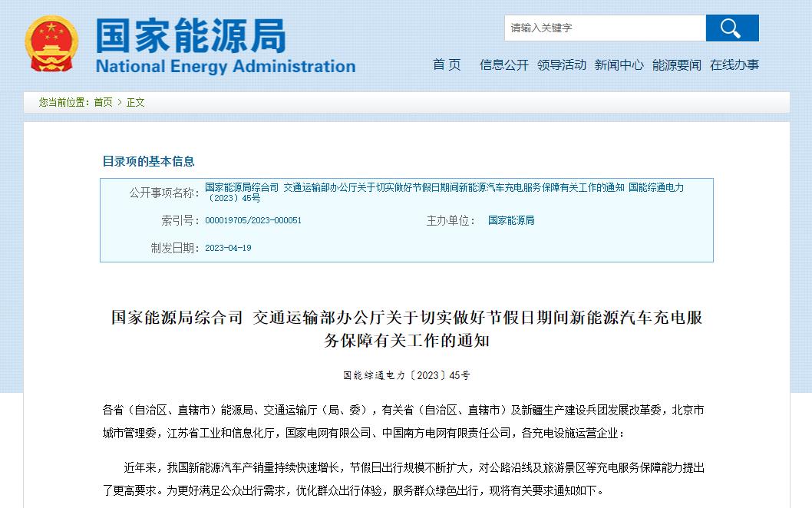Screen dimensions: 812x508
Task: Open the 信息公开 navigation menu item
Action: [x=503, y=65]
